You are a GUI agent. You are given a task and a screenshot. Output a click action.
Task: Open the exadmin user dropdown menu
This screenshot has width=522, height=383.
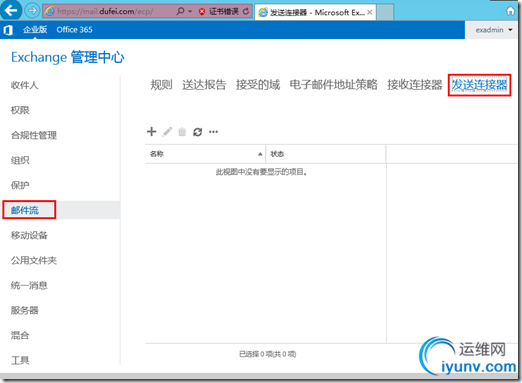[494, 30]
